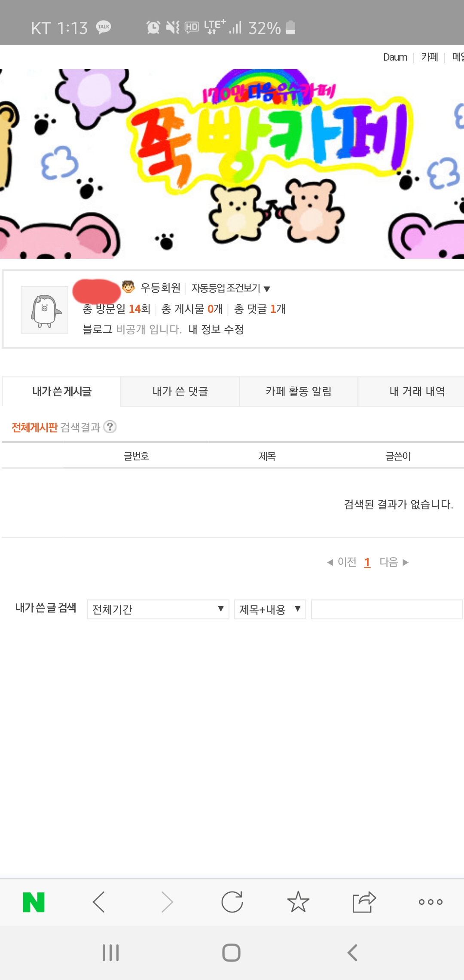Screen dimensions: 464x980
Task: Tap the Android home button
Action: [231, 952]
